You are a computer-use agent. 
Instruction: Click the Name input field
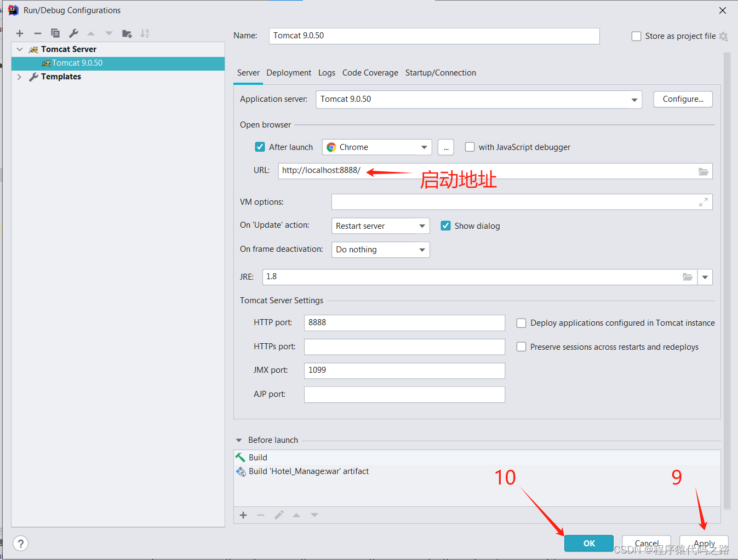pos(434,36)
